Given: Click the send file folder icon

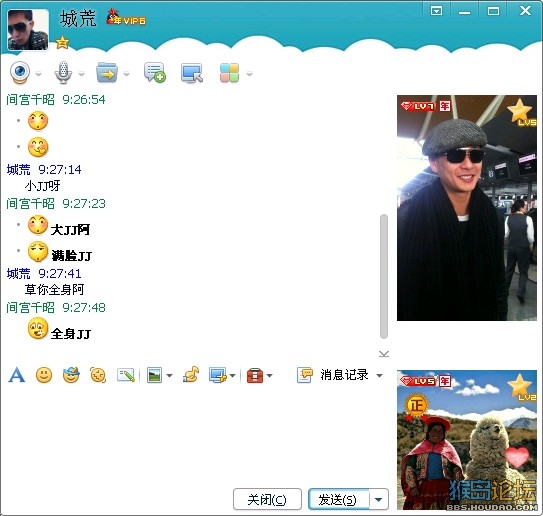Looking at the screenshot, I should pyautogui.click(x=107, y=72).
